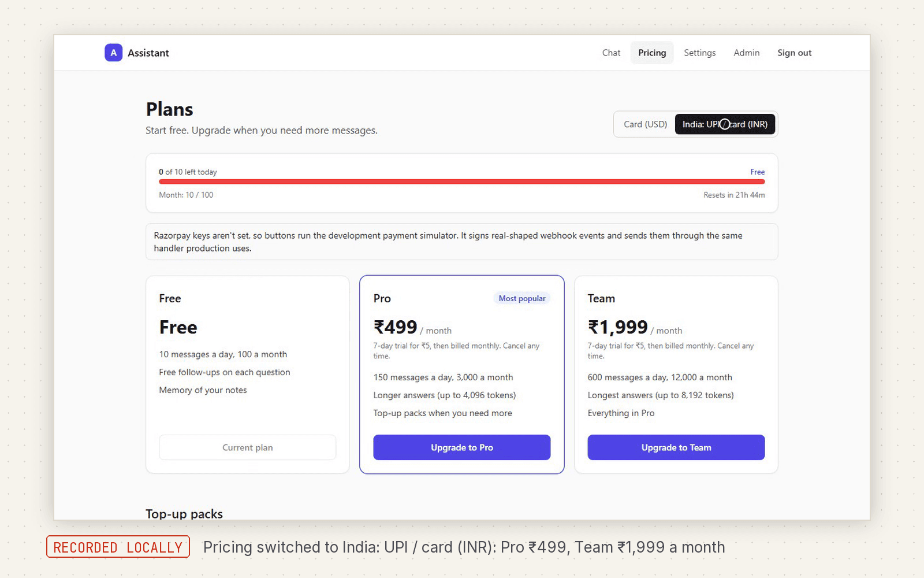The image size is (924, 578).
Task: Click the Free plan label beside usage bar
Action: pyautogui.click(x=757, y=172)
